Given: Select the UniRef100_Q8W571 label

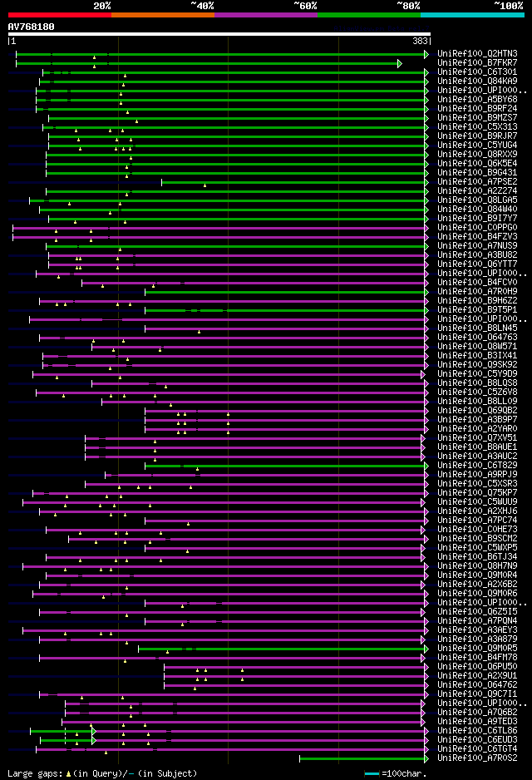Looking at the screenshot, I should tap(477, 347).
